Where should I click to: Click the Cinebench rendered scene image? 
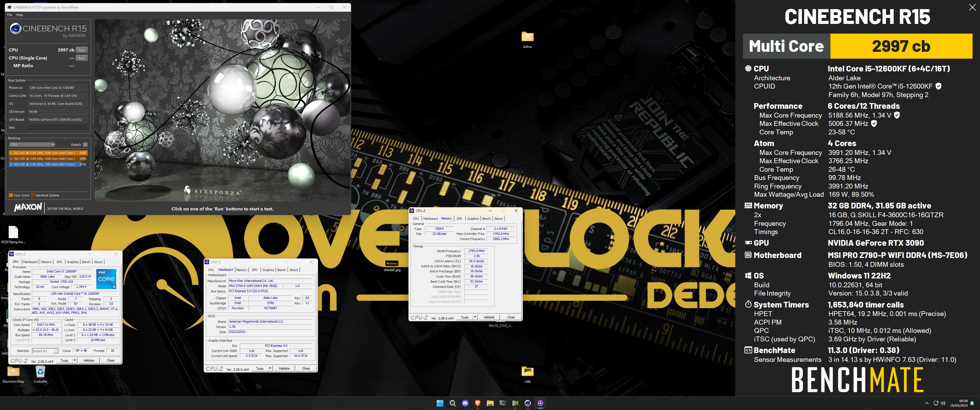click(x=222, y=110)
